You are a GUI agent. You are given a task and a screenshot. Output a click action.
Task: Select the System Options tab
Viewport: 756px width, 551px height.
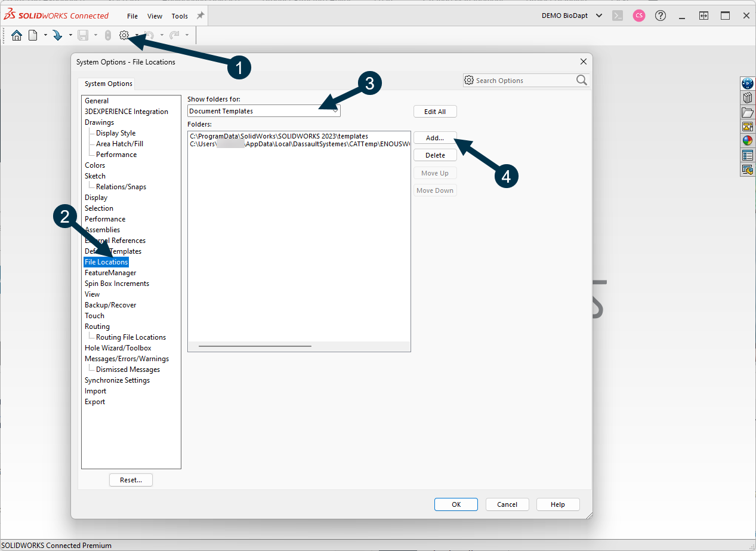(x=108, y=84)
